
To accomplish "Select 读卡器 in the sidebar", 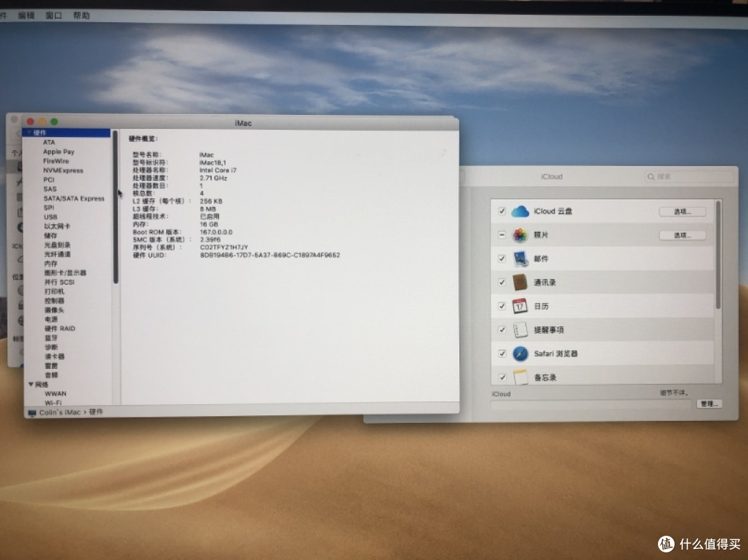I will coord(55,356).
